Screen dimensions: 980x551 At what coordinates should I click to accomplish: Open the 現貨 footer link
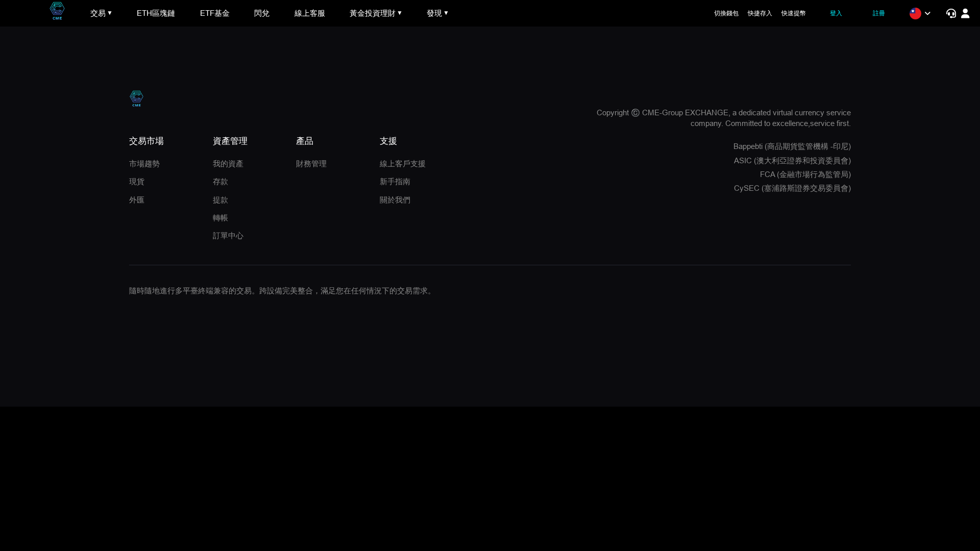pyautogui.click(x=137, y=182)
